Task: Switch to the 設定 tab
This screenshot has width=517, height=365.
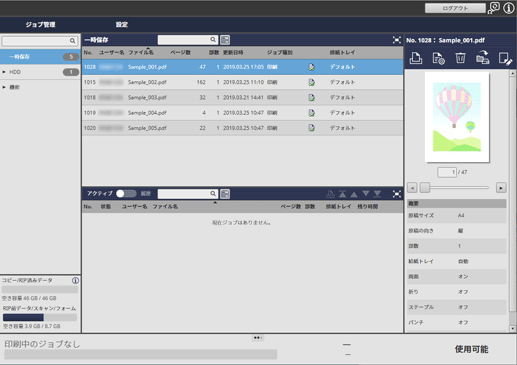Action: pos(122,24)
